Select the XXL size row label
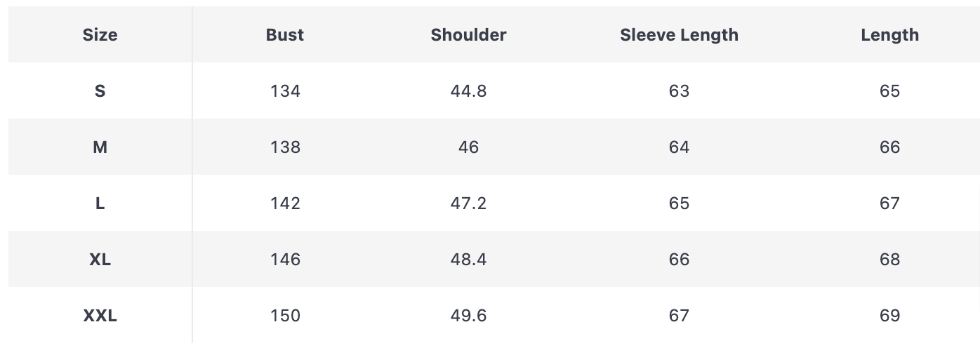 pos(100,316)
